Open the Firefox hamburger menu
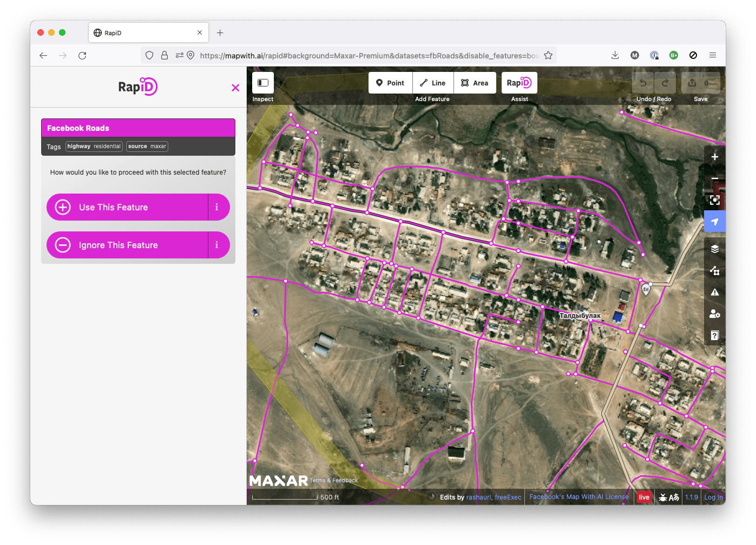756x545 pixels. tap(713, 55)
